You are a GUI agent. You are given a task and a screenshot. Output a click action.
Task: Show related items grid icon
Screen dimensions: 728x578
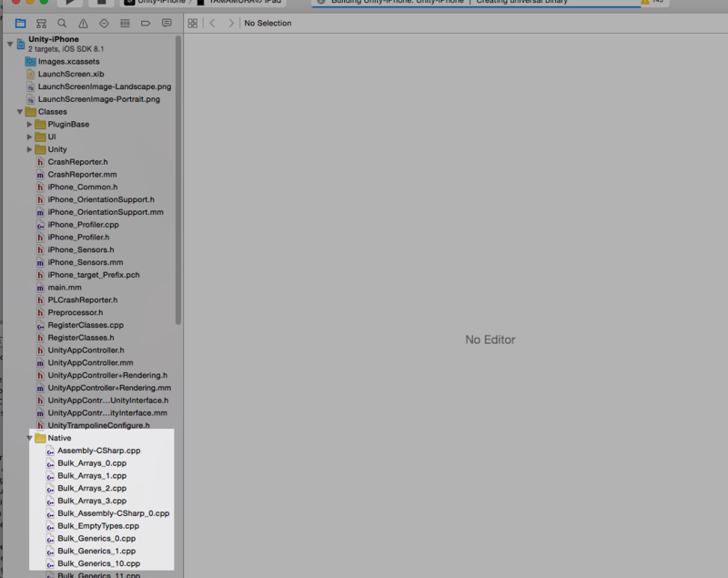click(x=193, y=24)
